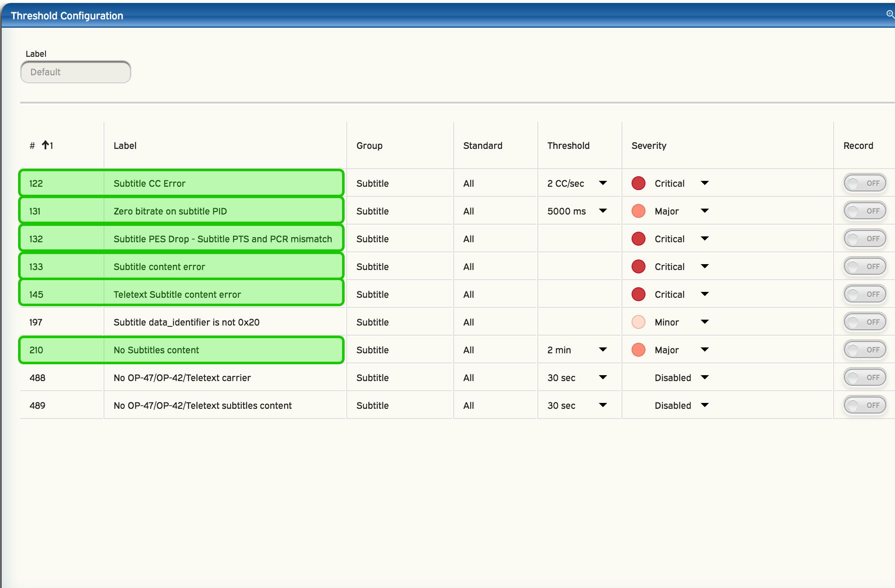Click the Default label input field

pos(76,72)
